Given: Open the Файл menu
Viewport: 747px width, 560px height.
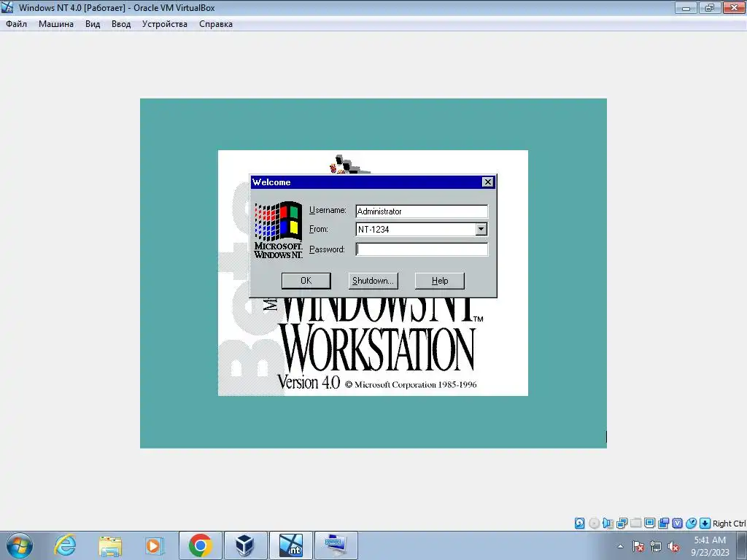Looking at the screenshot, I should pos(16,24).
